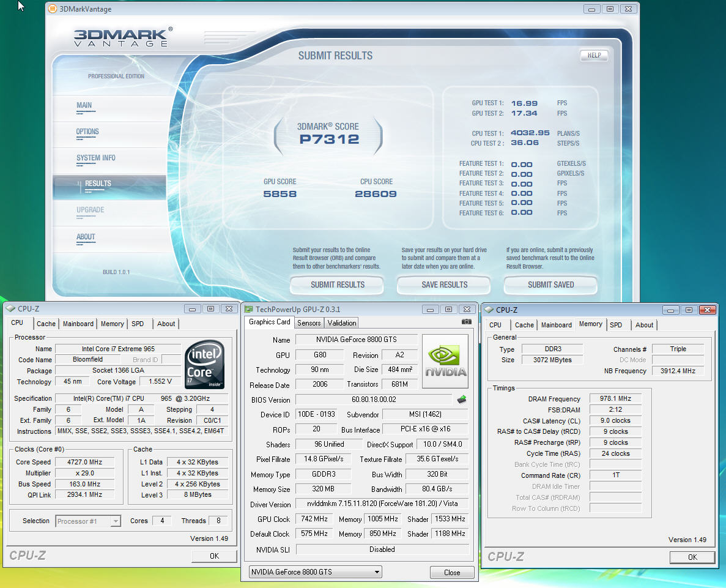
Task: Select Memory tab in right CPU-Z
Action: [x=591, y=324]
